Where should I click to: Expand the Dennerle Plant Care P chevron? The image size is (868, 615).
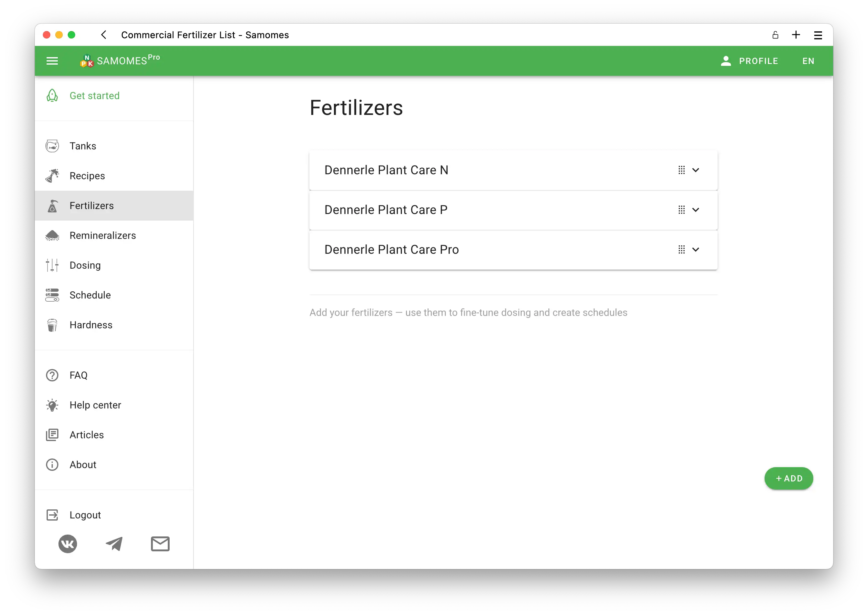[x=696, y=210]
